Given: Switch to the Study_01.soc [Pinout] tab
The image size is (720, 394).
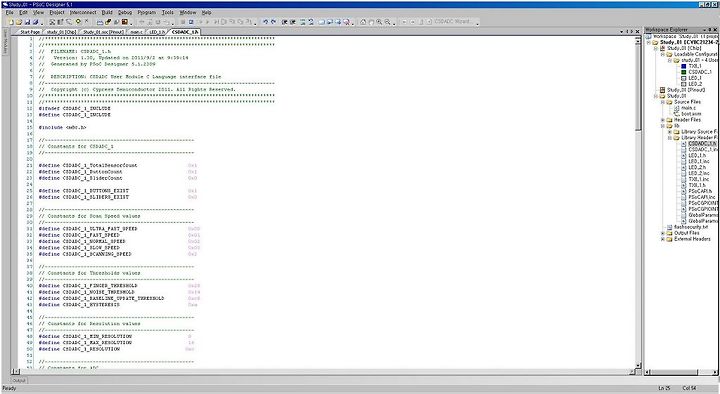Looking at the screenshot, I should [x=103, y=32].
